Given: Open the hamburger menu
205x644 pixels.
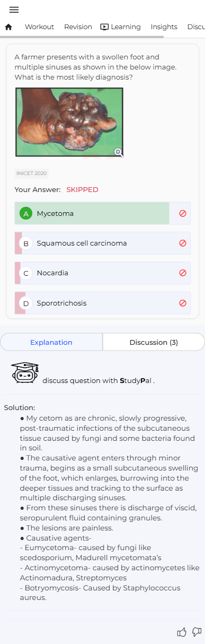Looking at the screenshot, I should pos(14,10).
